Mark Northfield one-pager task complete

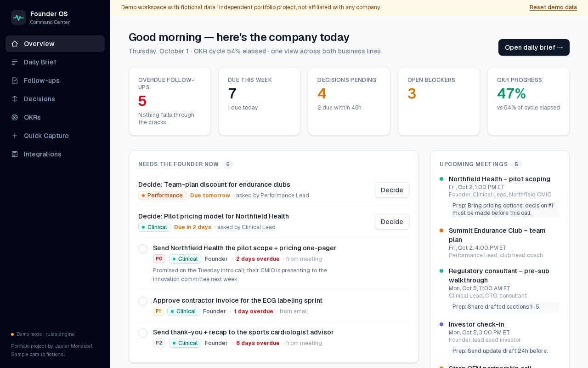point(143,249)
